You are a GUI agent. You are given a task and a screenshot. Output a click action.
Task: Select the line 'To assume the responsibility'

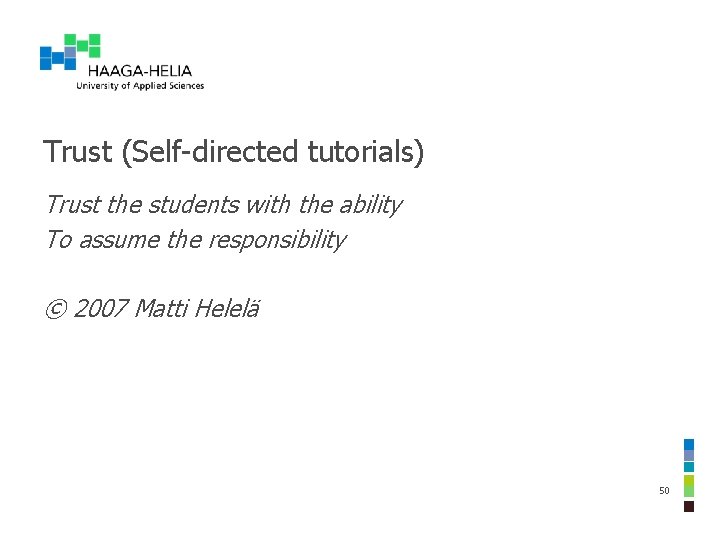[196, 240]
